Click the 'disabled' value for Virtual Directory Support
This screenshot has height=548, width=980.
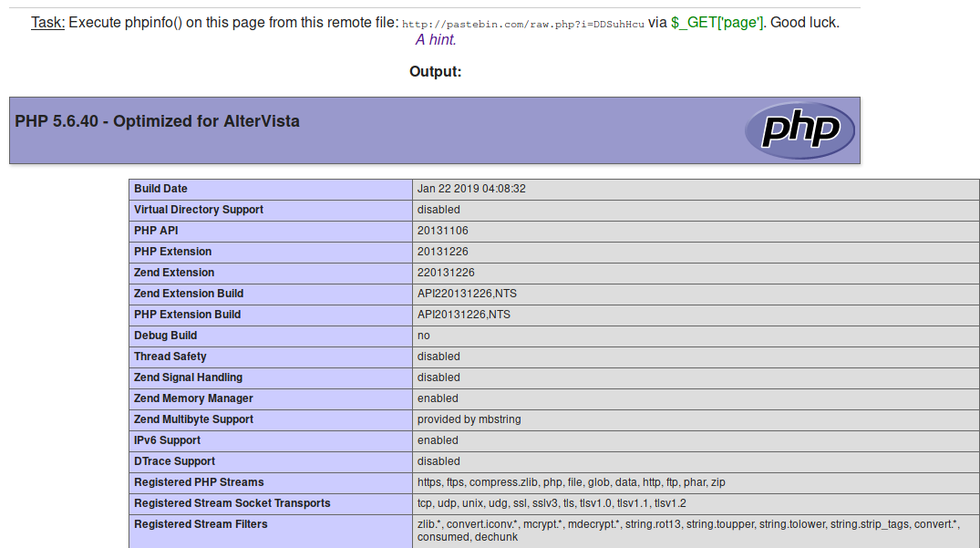pos(438,210)
